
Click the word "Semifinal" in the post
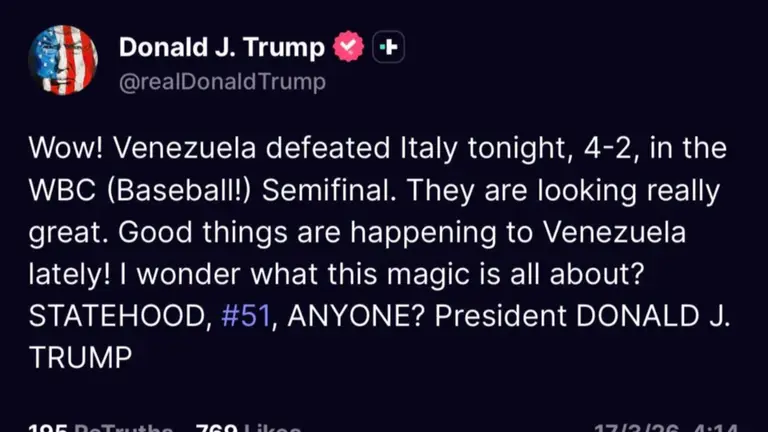(x=328, y=191)
